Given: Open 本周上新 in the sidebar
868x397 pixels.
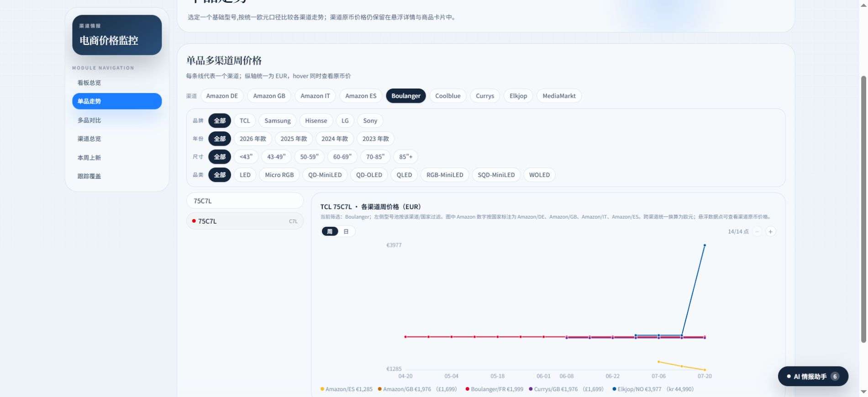Looking at the screenshot, I should coord(117,157).
